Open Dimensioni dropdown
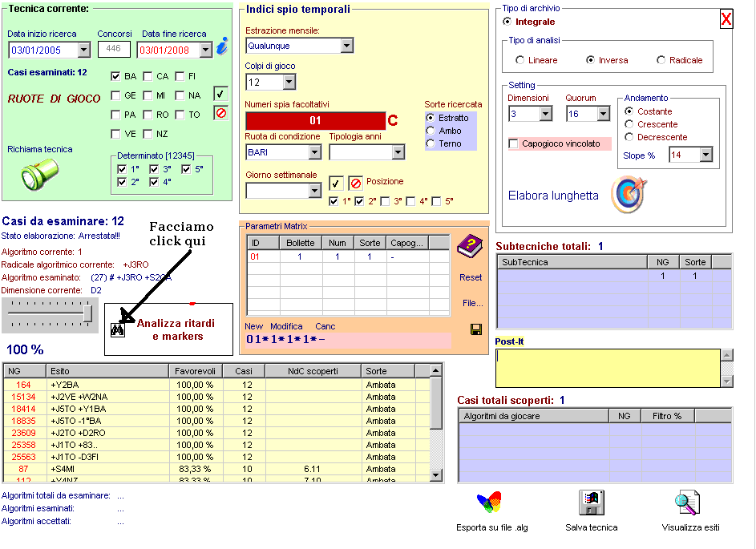This screenshot has height=549, width=756. 546,114
